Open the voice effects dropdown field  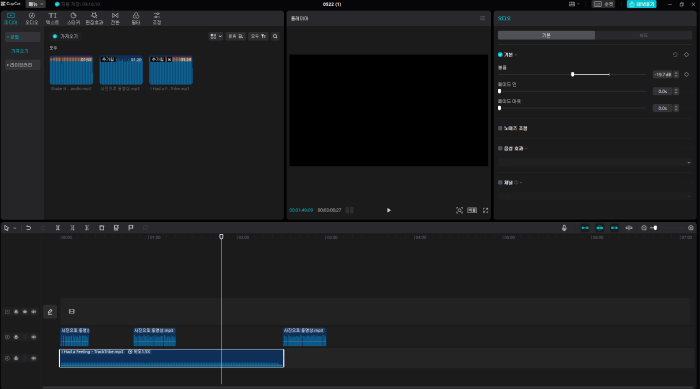[x=595, y=162]
